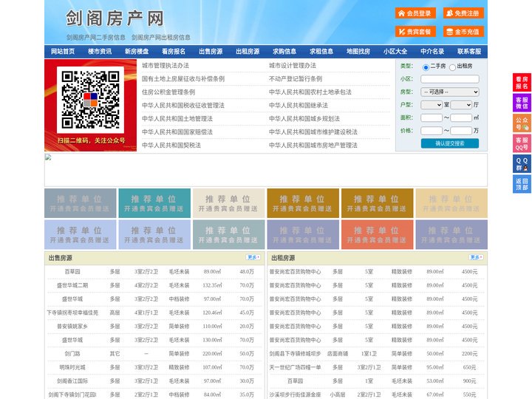This screenshot has width=532, height=399.
Task: Click 更多 in 出租房源 panel
Action: click(476, 258)
